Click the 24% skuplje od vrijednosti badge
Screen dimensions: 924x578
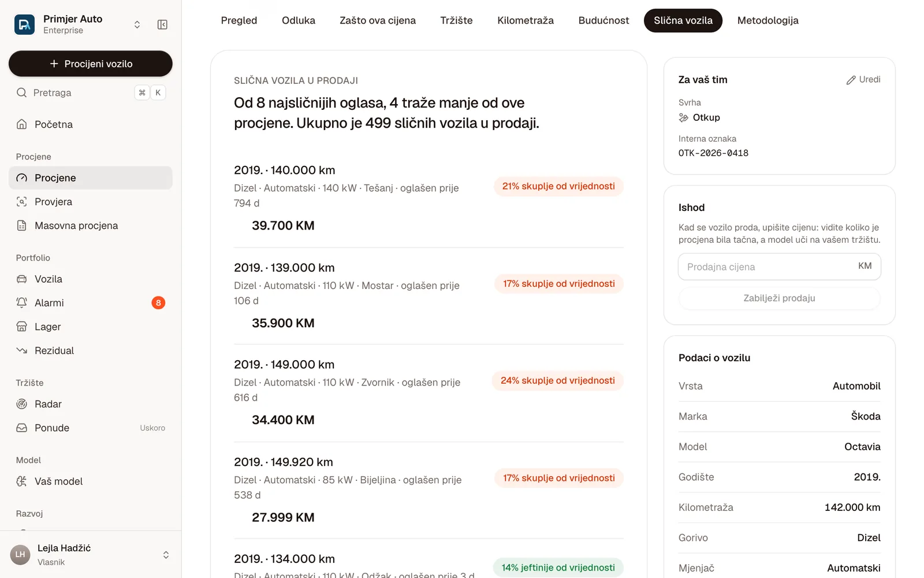click(x=558, y=381)
